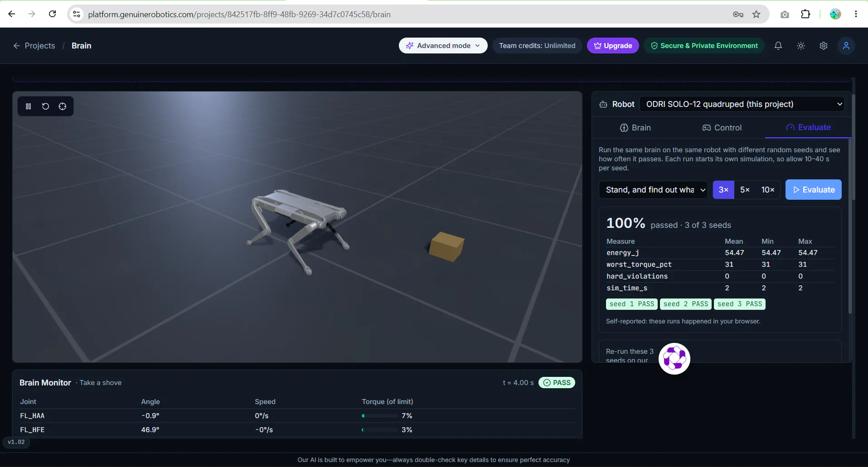Viewport: 868px width, 467px height.
Task: Recenter camera with the crosshair icon
Action: click(x=63, y=106)
